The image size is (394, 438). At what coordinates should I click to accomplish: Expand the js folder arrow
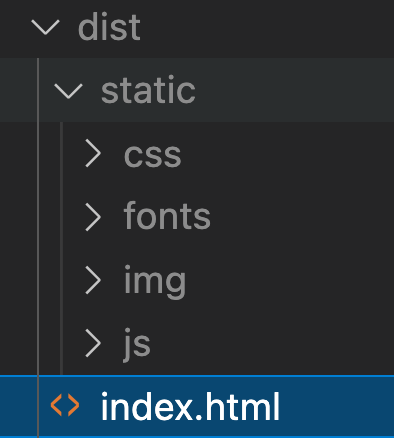pos(93,343)
